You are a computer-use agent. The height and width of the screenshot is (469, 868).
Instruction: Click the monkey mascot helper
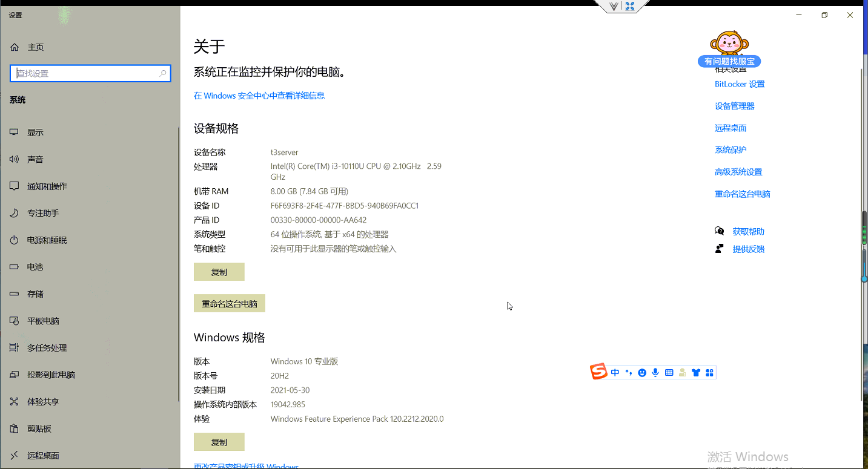pos(729,43)
